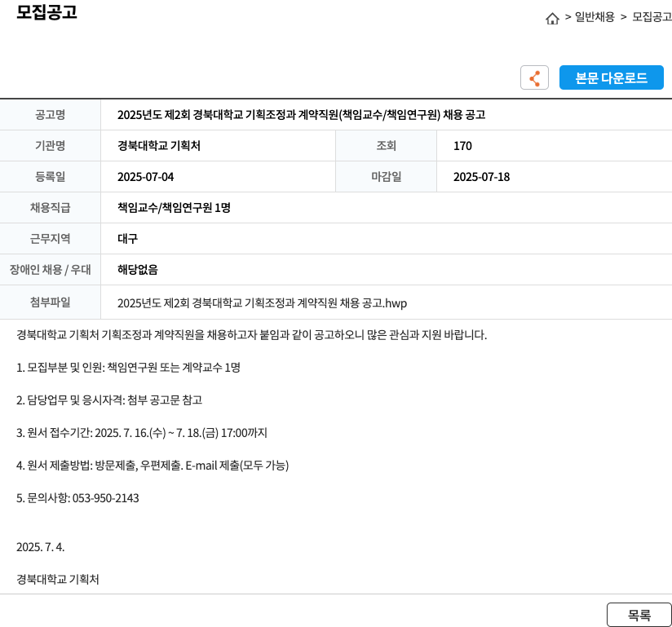Image resolution: width=672 pixels, height=627 pixels.
Task: Open the attached hwp file link
Action: [x=262, y=303]
